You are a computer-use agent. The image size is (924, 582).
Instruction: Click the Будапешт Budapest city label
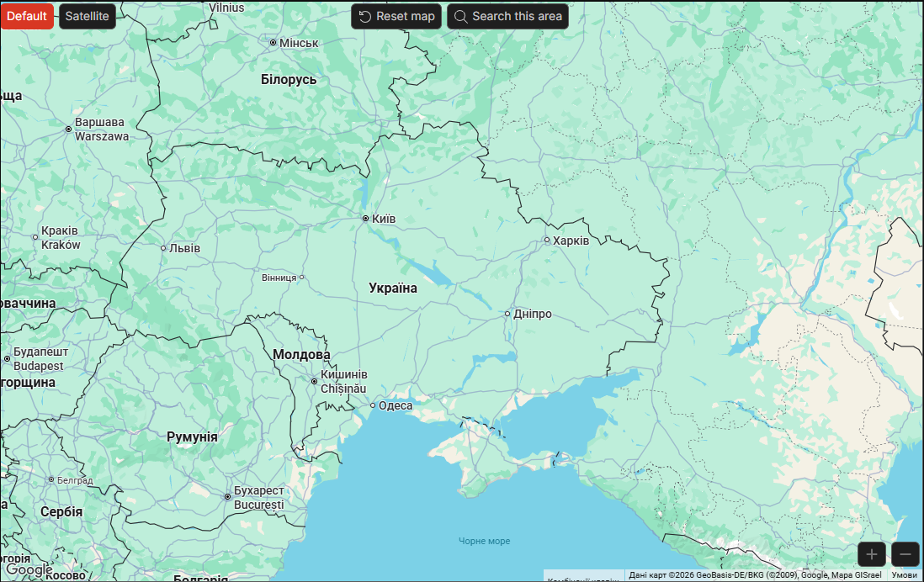(40, 359)
